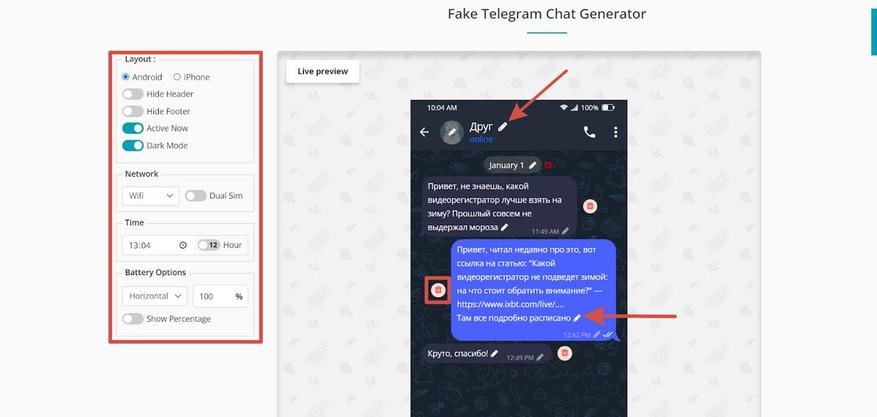
Task: Click the clock icon in time field
Action: pyautogui.click(x=182, y=245)
